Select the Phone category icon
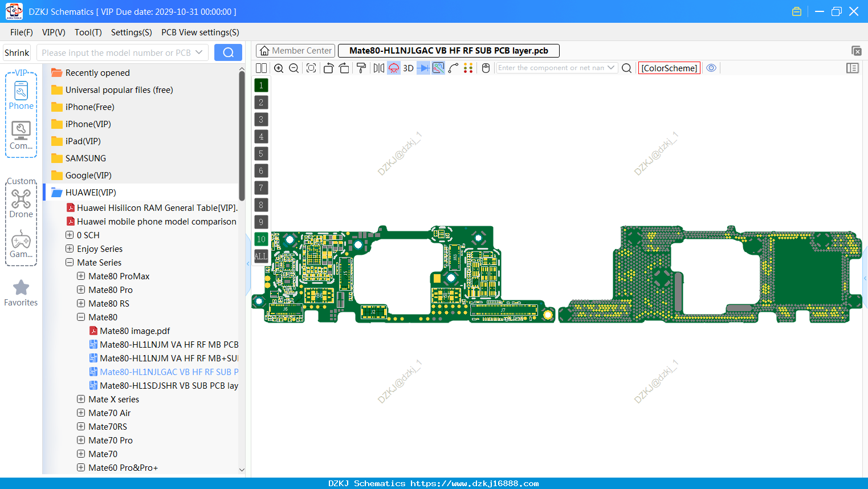Viewport: 868px width, 489px height. click(21, 95)
